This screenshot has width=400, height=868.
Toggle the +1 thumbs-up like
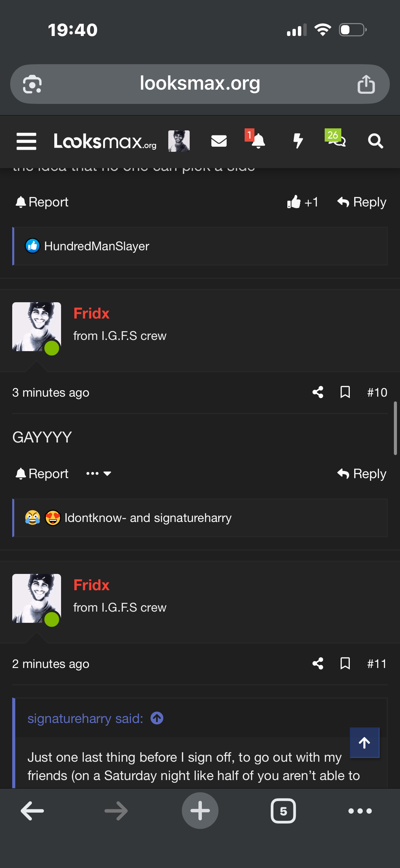pyautogui.click(x=302, y=202)
